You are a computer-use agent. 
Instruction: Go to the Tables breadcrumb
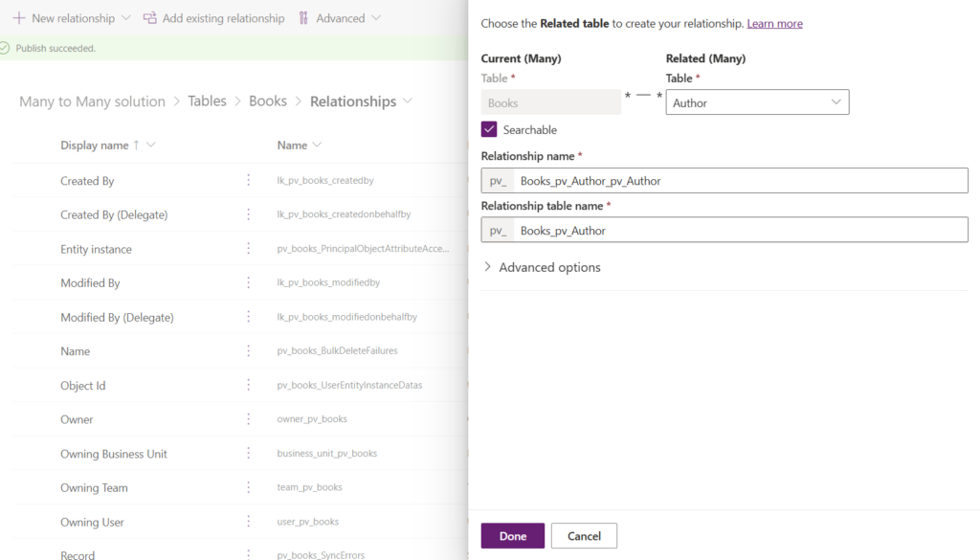click(x=207, y=101)
